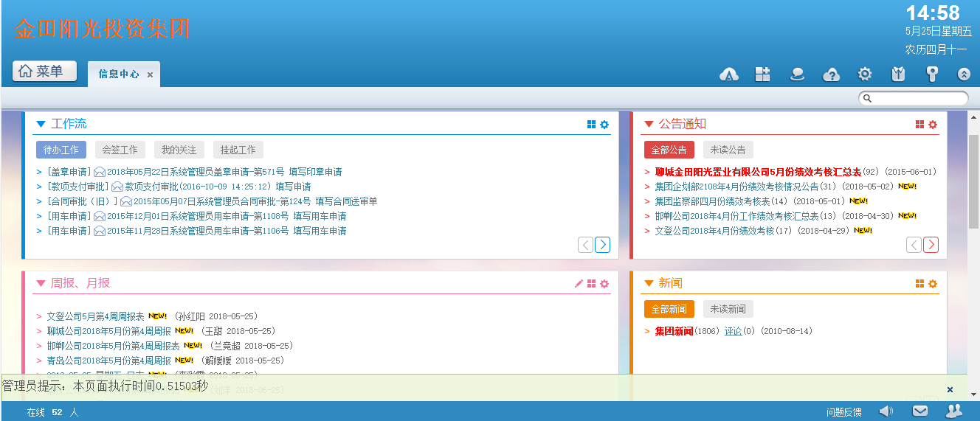Screen dimensions: 980x421
Task: Click the pencil edit icon in 周报、月报 panel
Action: 579,284
